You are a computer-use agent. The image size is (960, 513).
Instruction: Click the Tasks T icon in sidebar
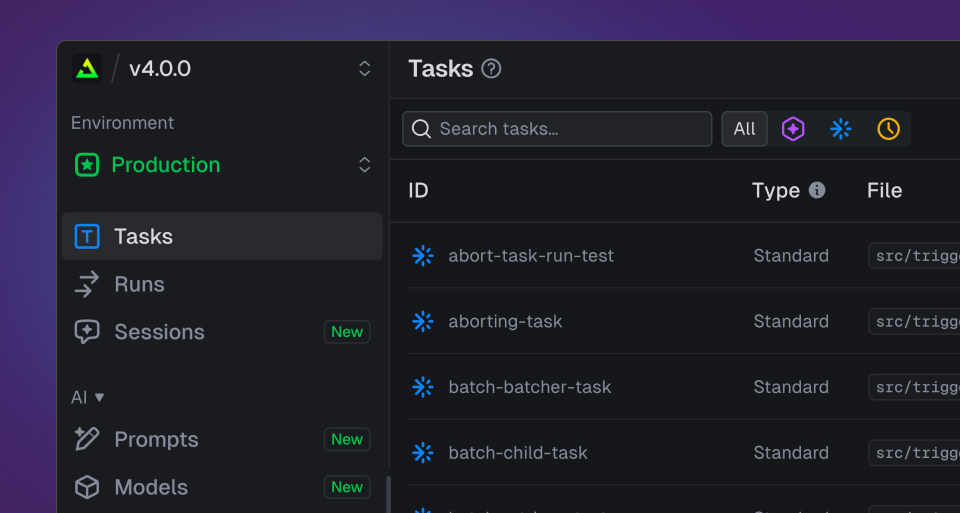click(87, 236)
